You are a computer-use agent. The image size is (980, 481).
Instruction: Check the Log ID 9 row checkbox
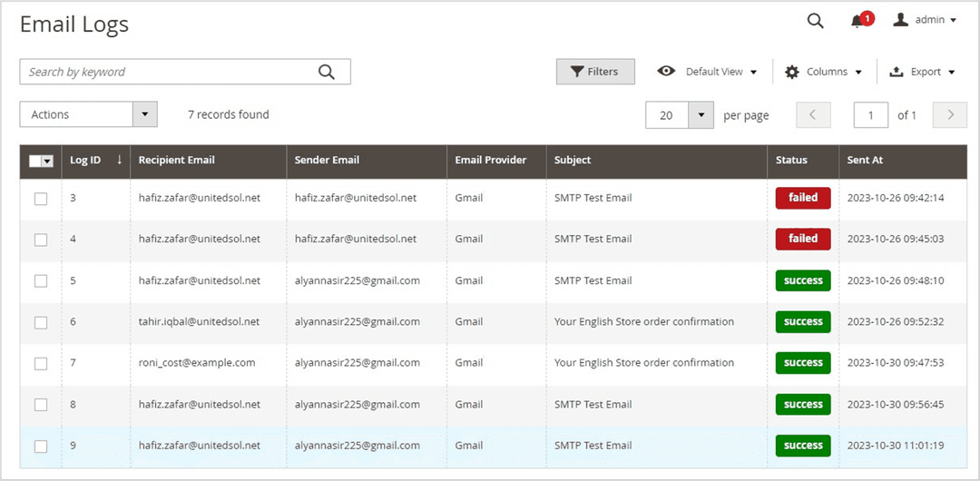click(41, 446)
